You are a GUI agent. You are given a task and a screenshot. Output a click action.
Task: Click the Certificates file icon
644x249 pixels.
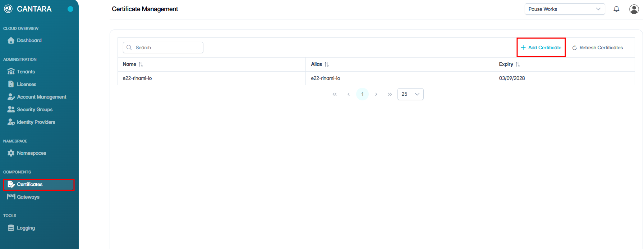coord(11,184)
